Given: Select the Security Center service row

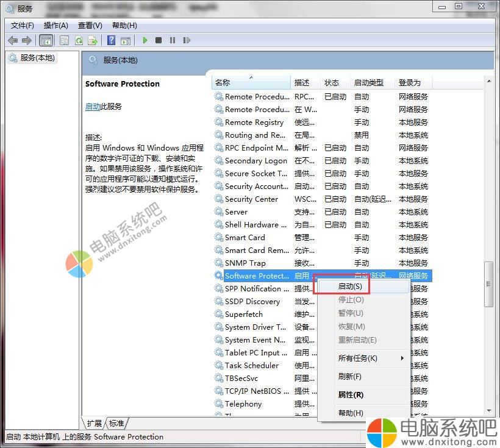Looking at the screenshot, I should (322, 199).
